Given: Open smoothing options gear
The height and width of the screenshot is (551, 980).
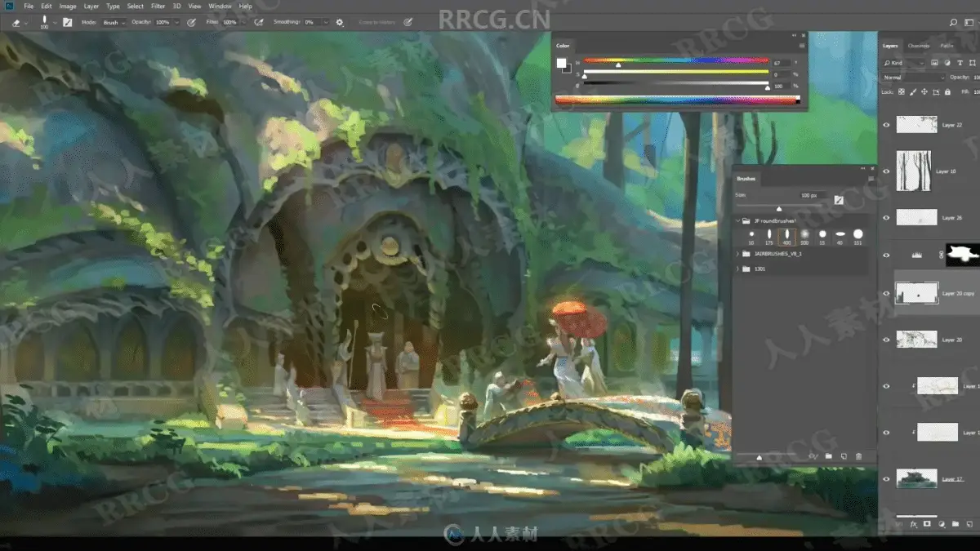Looking at the screenshot, I should click(x=339, y=22).
